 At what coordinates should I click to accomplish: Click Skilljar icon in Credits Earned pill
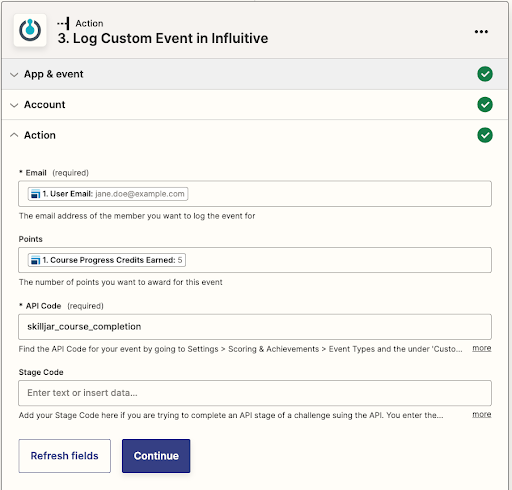pos(35,260)
